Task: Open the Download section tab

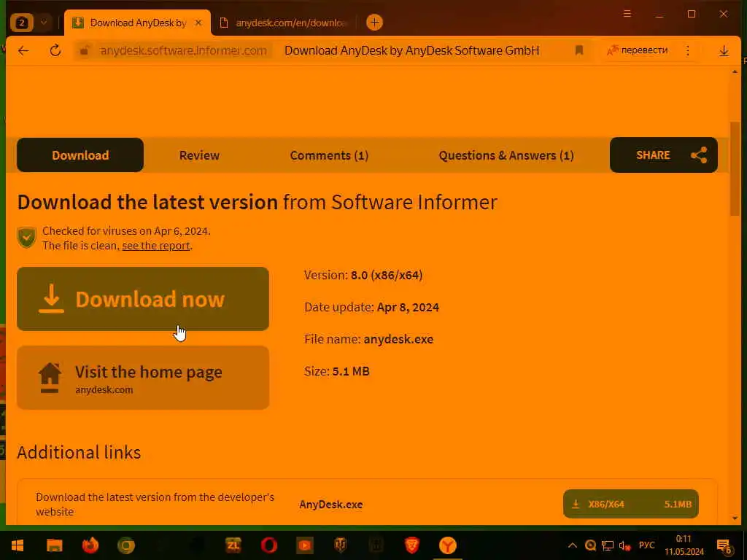Action: tap(80, 155)
